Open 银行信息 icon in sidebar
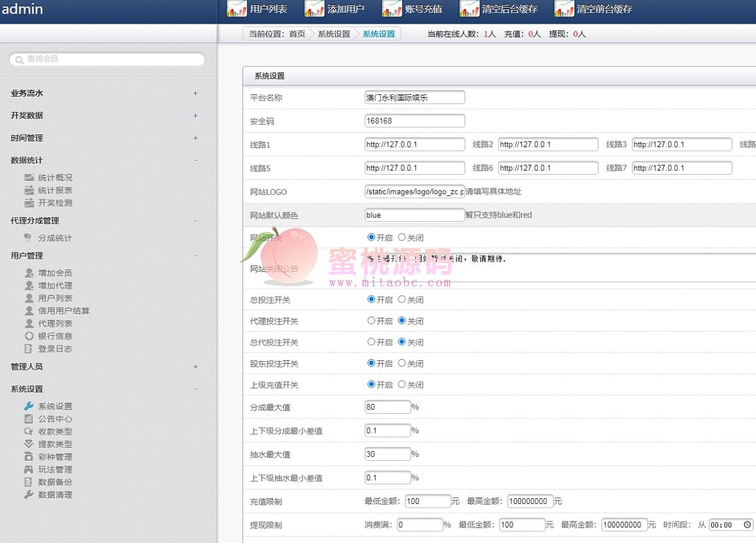Viewport: 756px width, 543px height. coord(29,336)
